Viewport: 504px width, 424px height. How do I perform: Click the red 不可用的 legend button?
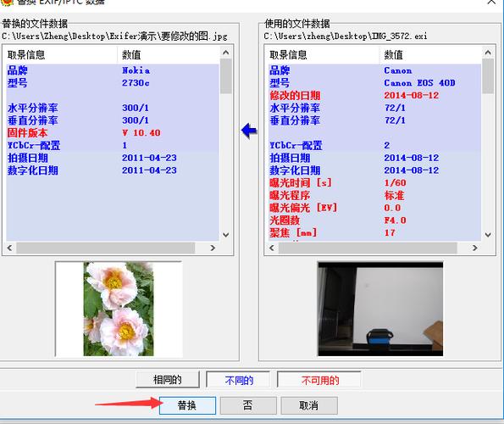click(x=319, y=380)
